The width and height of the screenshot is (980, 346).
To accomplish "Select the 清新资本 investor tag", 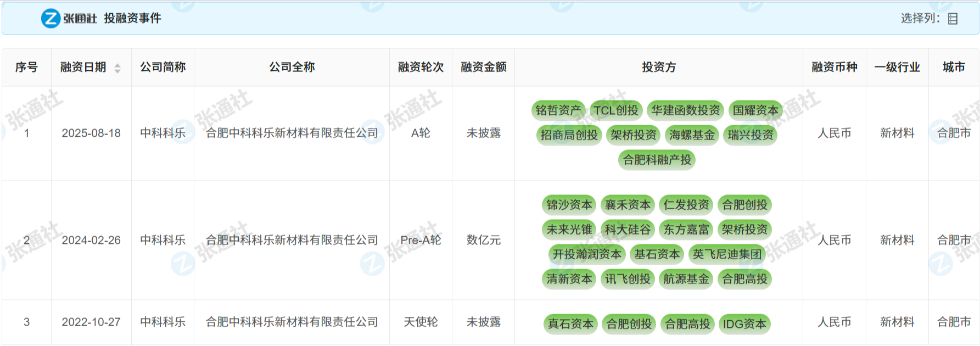I will coord(569,279).
